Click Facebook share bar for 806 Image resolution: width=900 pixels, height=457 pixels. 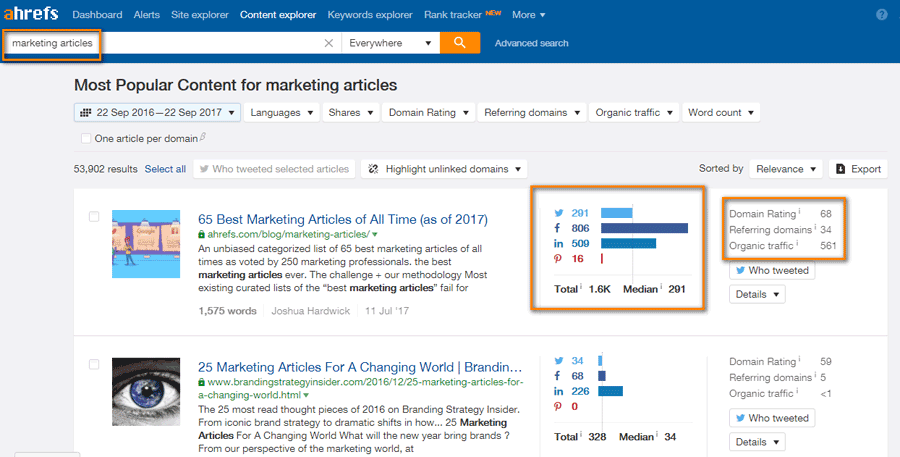pos(644,228)
